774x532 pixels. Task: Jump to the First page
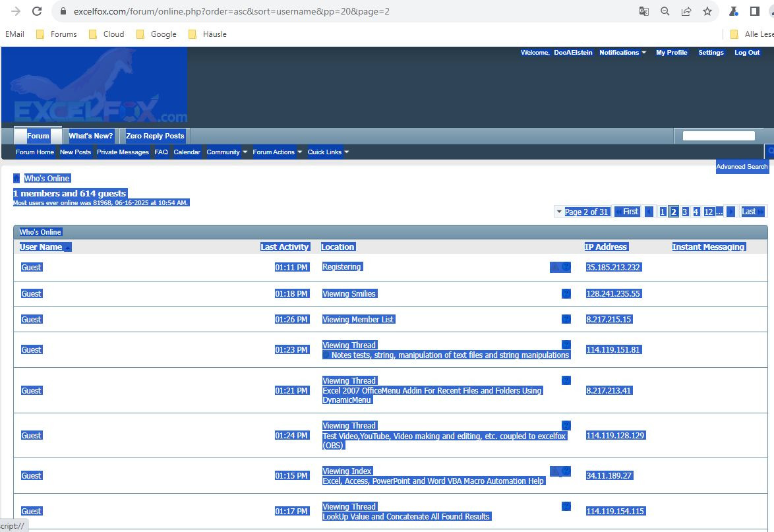click(628, 212)
